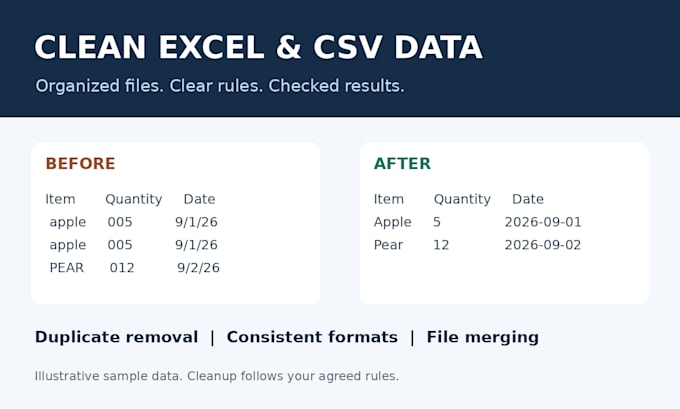The width and height of the screenshot is (680, 409).
Task: Select the Quantity header in AFTER table
Action: pos(462,199)
